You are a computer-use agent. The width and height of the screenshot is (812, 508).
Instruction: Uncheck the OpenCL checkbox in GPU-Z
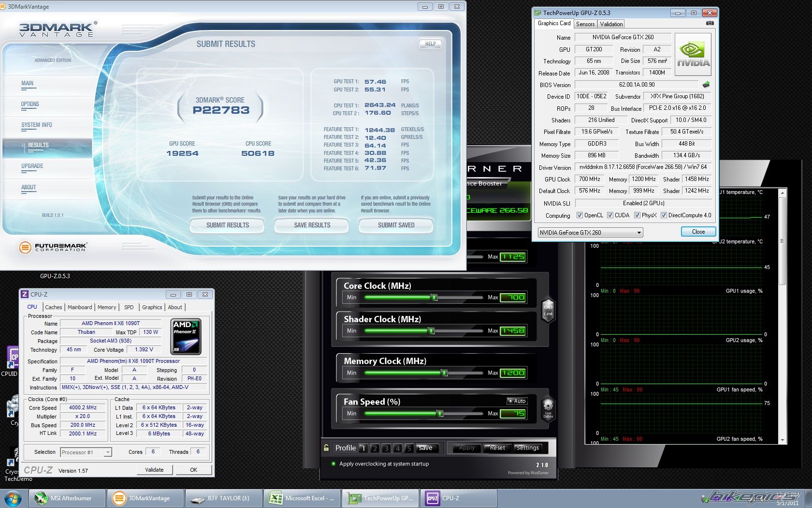[x=580, y=215]
